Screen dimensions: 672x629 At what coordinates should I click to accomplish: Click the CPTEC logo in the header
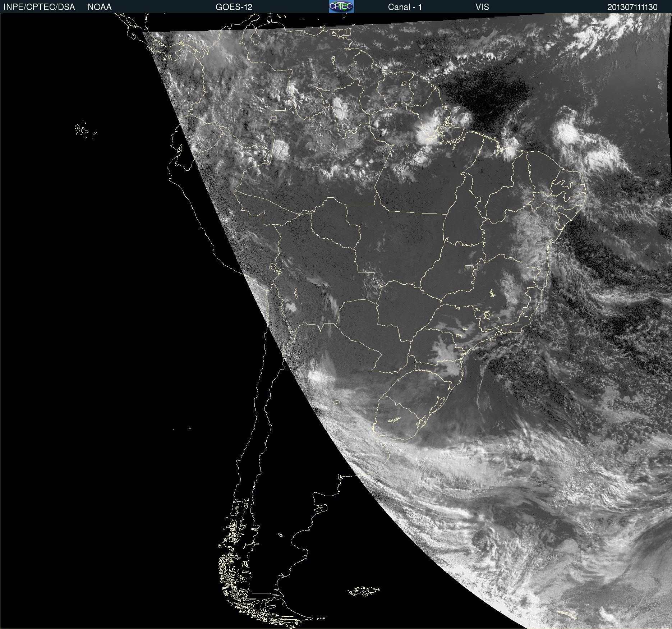click(341, 6)
